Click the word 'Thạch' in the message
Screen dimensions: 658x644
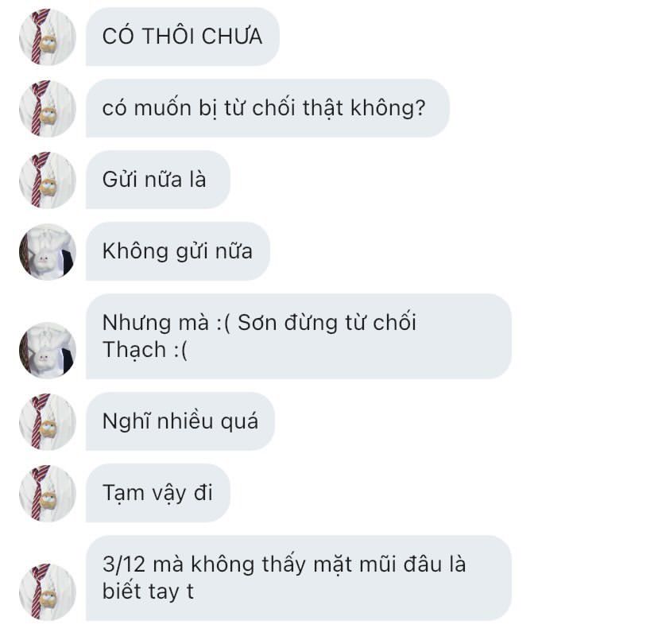coord(134,350)
